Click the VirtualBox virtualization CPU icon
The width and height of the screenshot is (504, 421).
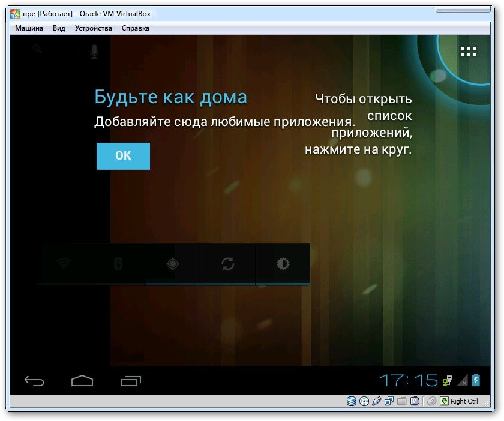coord(415,401)
